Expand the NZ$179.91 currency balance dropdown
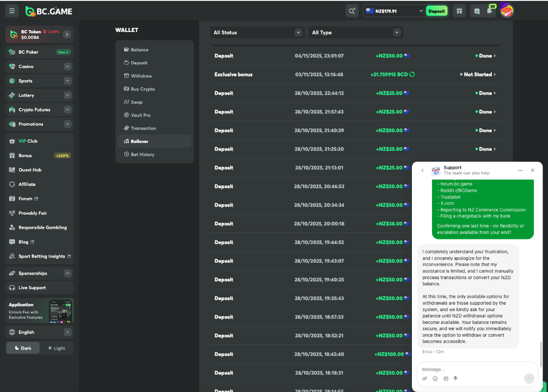Image resolution: width=548 pixels, height=392 pixels. pyautogui.click(x=394, y=11)
